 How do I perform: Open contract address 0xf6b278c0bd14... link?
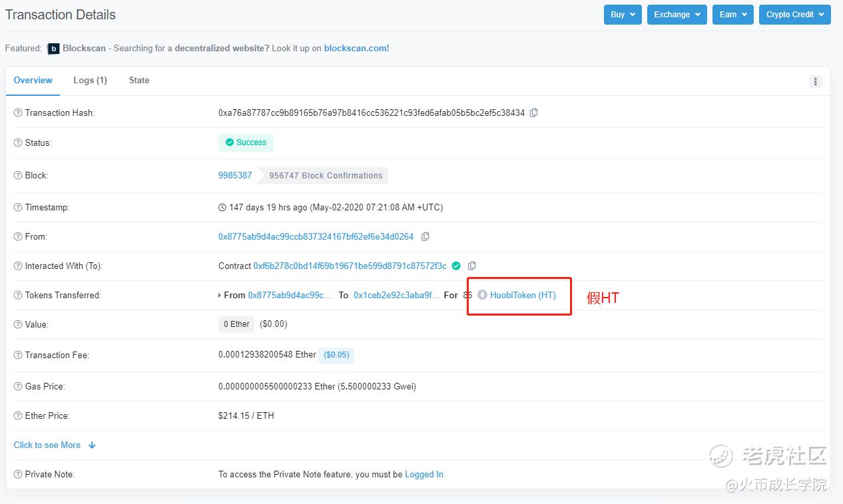tap(350, 266)
